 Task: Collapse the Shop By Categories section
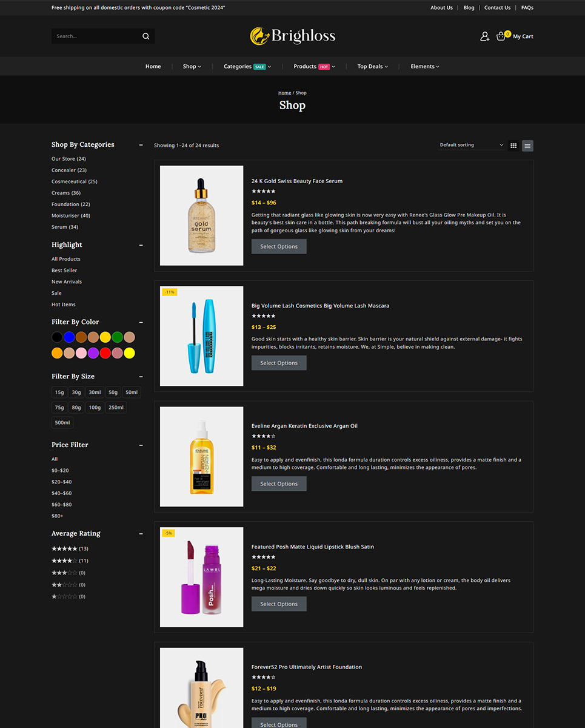(x=141, y=145)
